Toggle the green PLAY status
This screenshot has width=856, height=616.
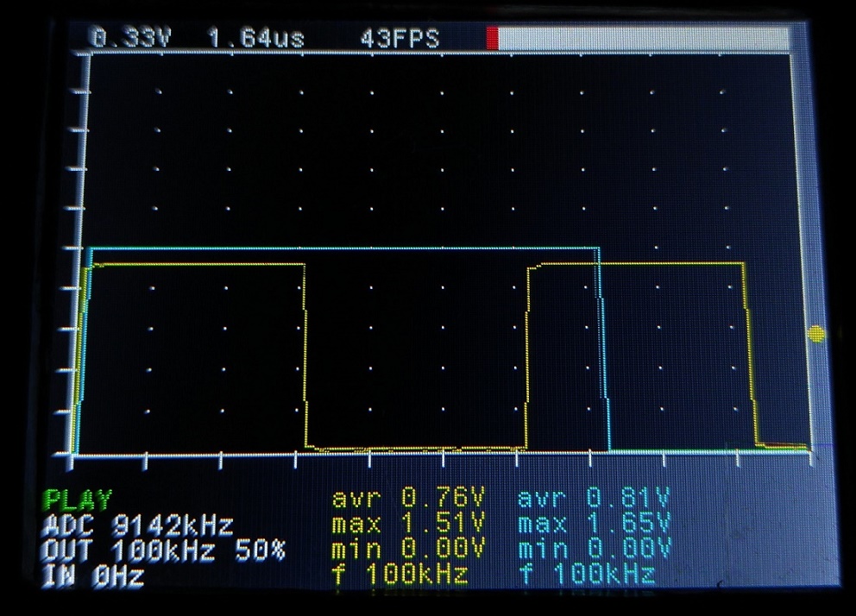pos(79,500)
